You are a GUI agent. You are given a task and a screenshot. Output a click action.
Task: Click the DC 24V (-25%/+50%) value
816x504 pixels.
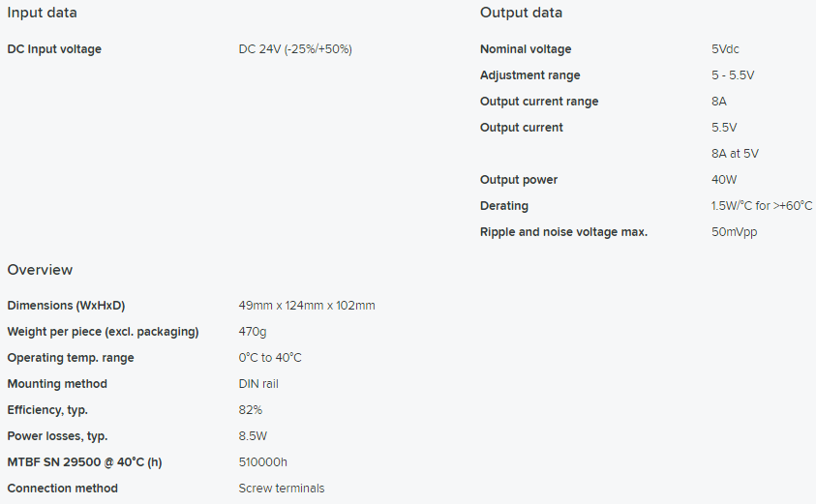(295, 49)
